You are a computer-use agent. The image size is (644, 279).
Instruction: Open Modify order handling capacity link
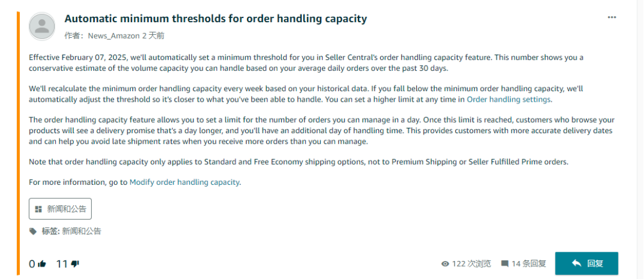[184, 183]
